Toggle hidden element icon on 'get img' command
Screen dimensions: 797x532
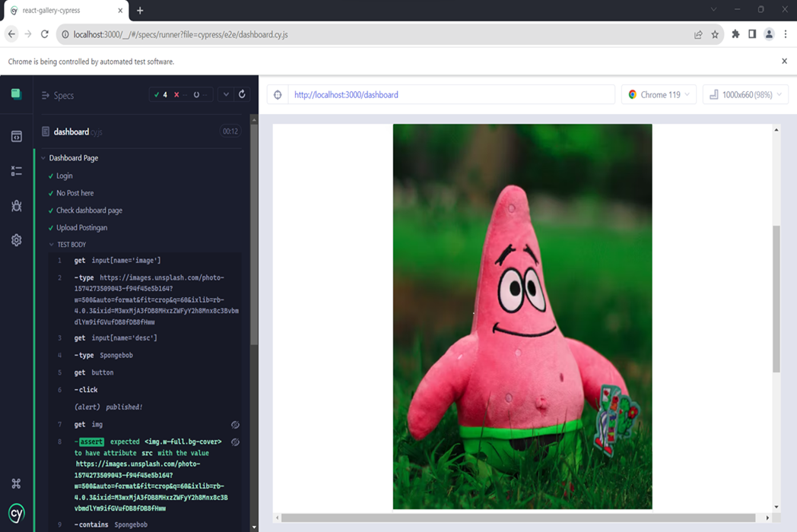(235, 424)
